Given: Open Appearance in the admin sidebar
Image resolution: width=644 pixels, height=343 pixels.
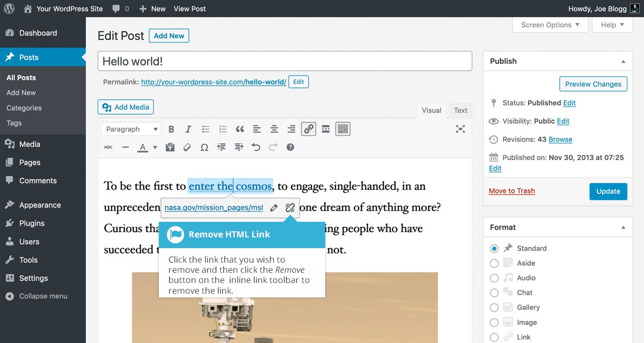Looking at the screenshot, I should tap(40, 205).
